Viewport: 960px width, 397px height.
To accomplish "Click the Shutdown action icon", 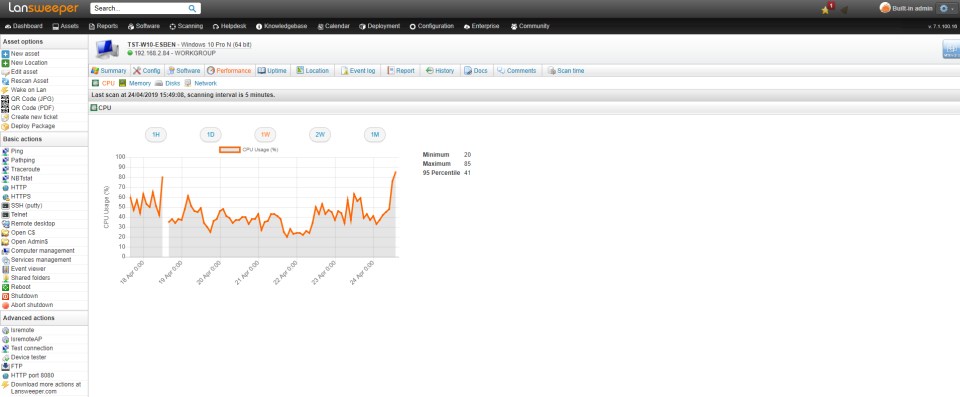I will [x=6, y=296].
